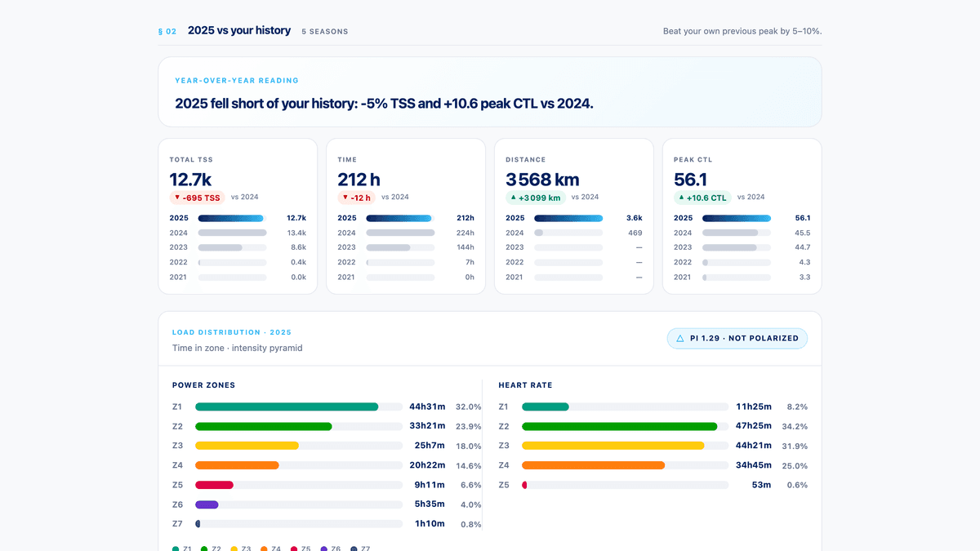
Task: Click the § 02 section link
Action: point(167,32)
